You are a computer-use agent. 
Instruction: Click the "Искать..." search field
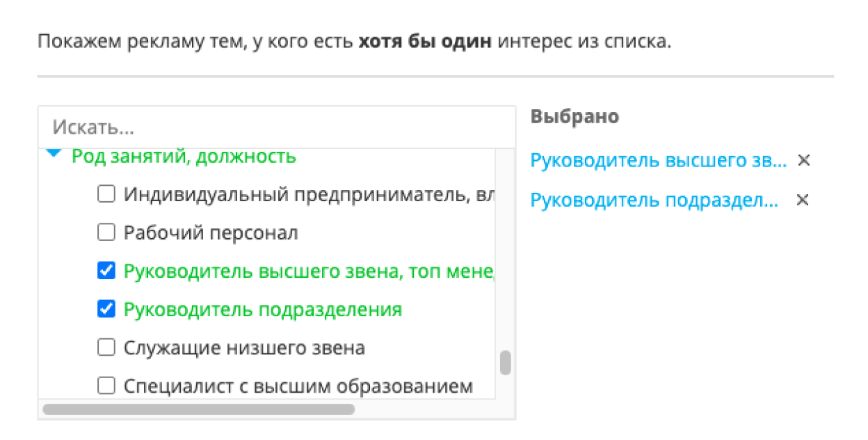coord(276,127)
